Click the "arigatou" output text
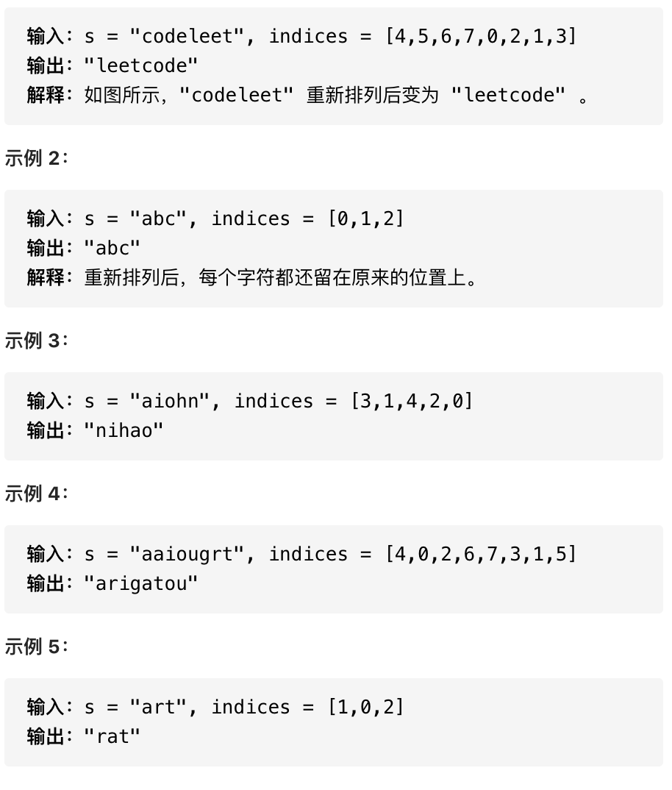This screenshot has width=672, height=790. 140,583
